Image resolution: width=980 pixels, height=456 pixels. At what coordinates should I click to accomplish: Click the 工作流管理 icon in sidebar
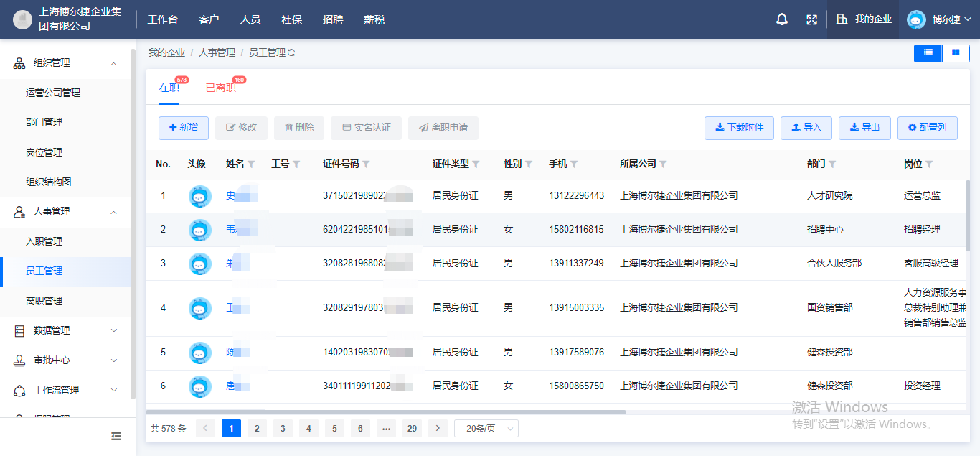tap(20, 391)
